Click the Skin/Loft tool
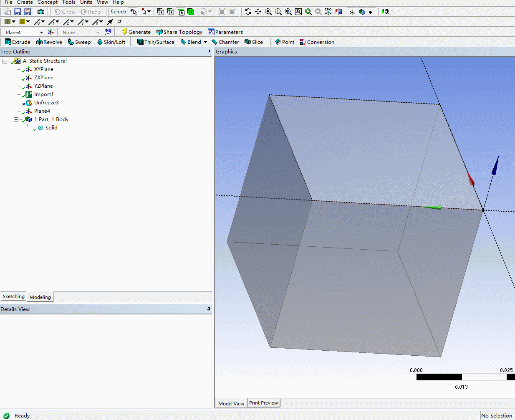The height and width of the screenshot is (420, 515). [111, 42]
